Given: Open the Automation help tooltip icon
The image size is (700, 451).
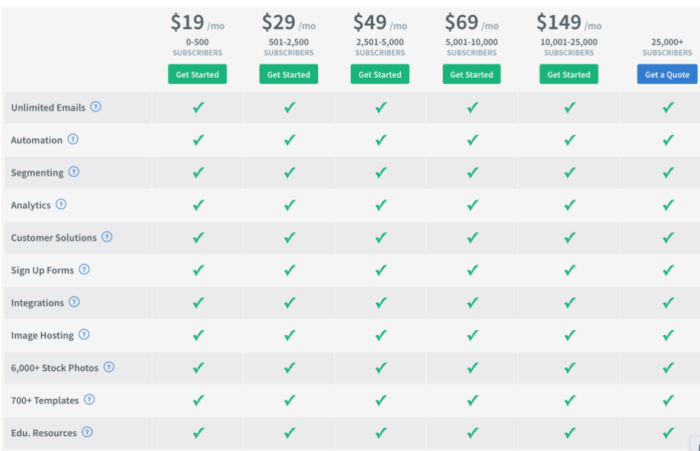Looking at the screenshot, I should [x=73, y=139].
